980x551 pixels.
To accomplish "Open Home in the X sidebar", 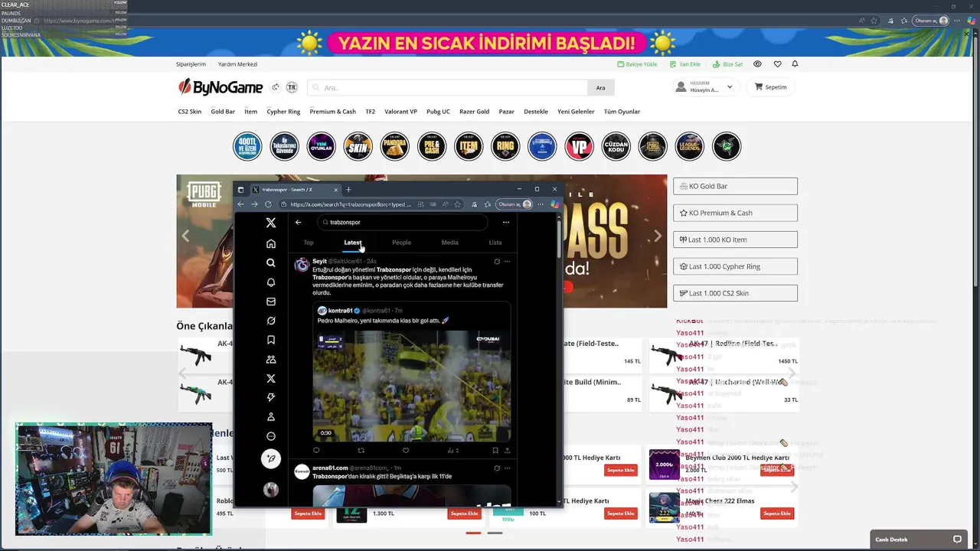I will click(271, 243).
